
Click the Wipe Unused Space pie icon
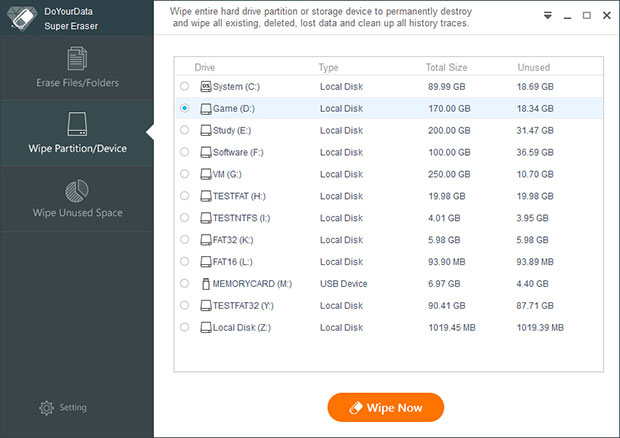(77, 191)
